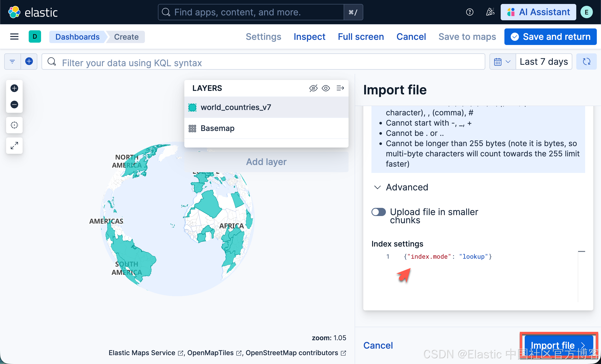Add a filter with plus icon

pos(29,62)
